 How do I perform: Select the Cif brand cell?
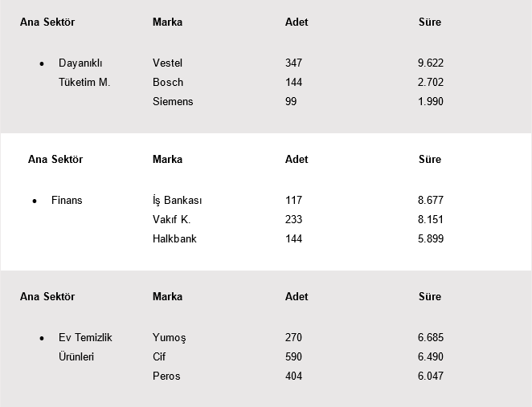[159, 356]
